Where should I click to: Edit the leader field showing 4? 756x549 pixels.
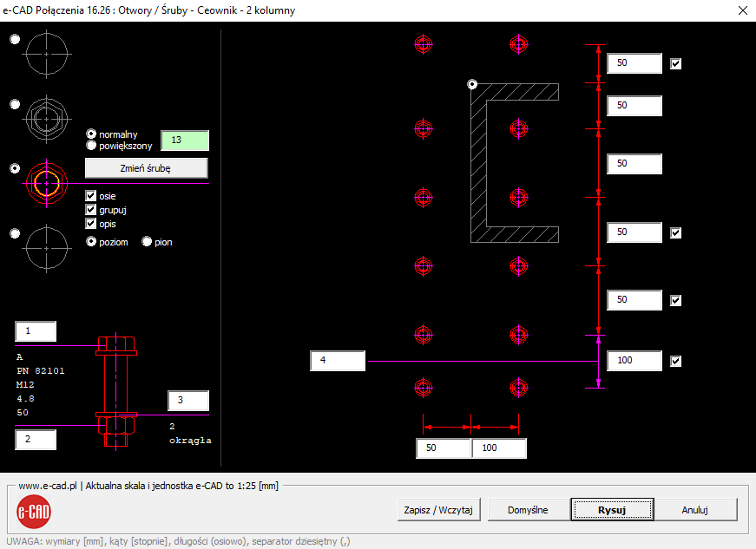point(338,361)
